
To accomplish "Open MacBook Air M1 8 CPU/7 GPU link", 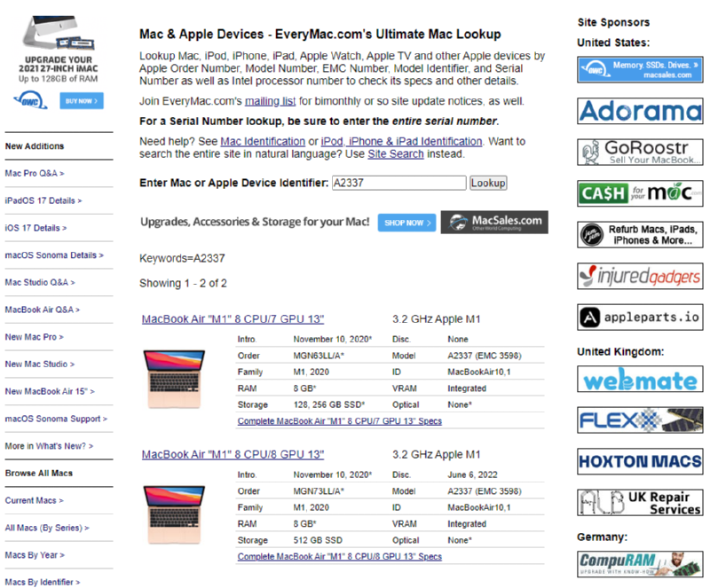I will [233, 319].
